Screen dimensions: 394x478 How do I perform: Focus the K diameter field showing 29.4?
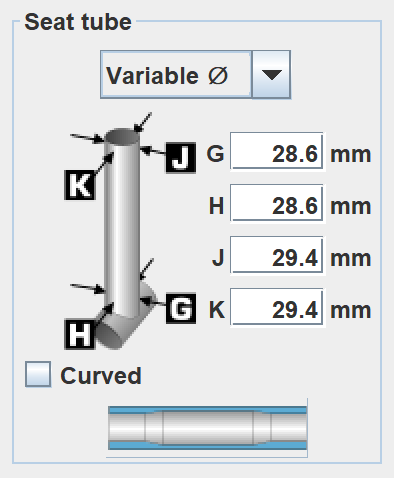tap(277, 307)
